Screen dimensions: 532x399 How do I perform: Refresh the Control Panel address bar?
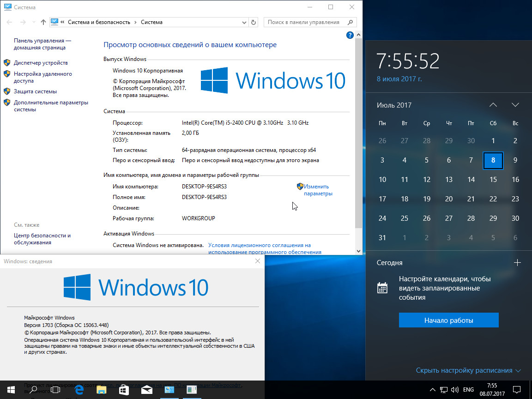254,22
